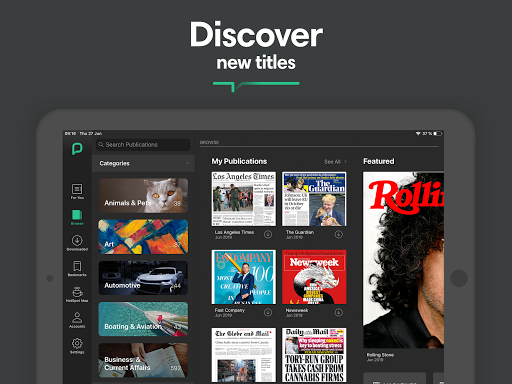Open the Automotive category

(143, 278)
